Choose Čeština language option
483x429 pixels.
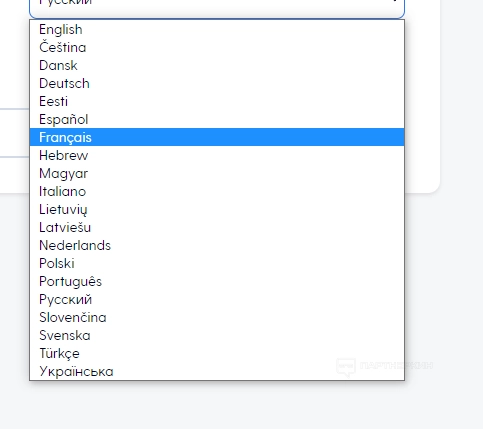click(217, 47)
